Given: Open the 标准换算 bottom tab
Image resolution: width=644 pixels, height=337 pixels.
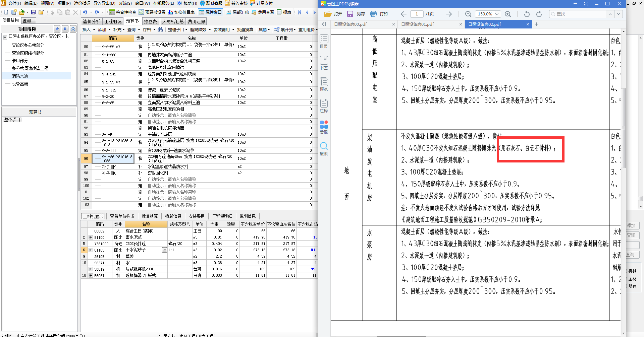Looking at the screenshot, I should (150, 216).
